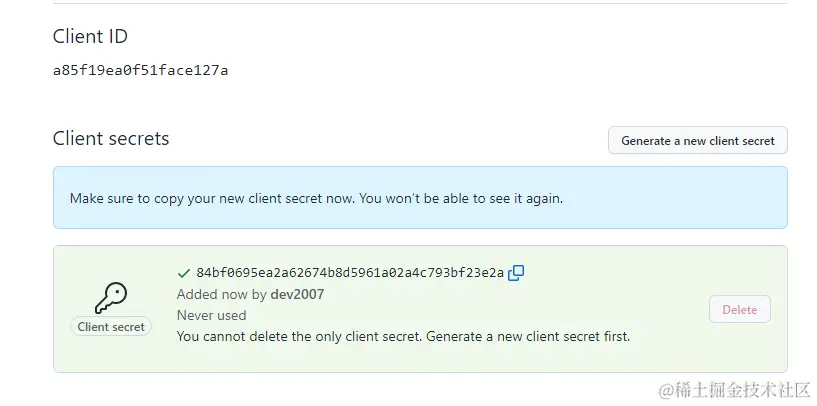Open the dev2007 username
Screen dimensions: 817x406
click(x=297, y=294)
